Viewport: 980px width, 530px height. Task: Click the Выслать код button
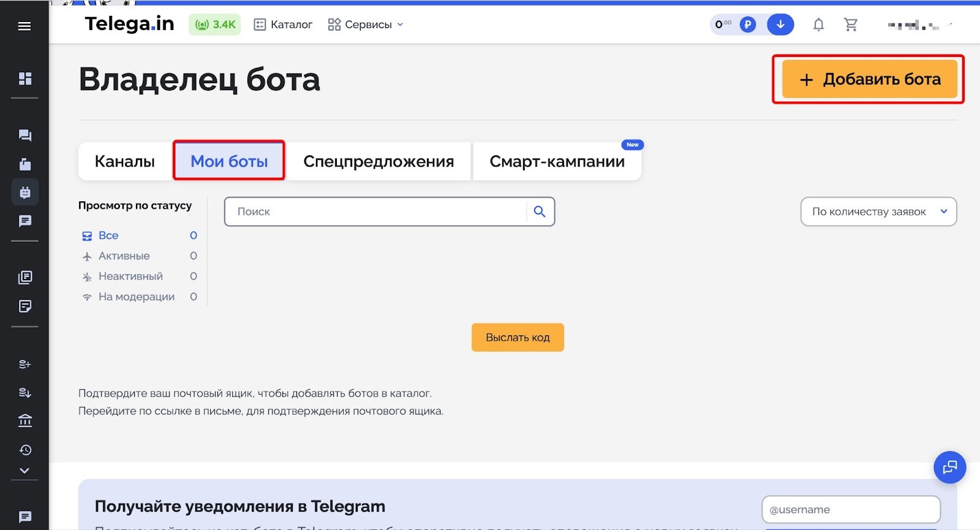tap(518, 338)
